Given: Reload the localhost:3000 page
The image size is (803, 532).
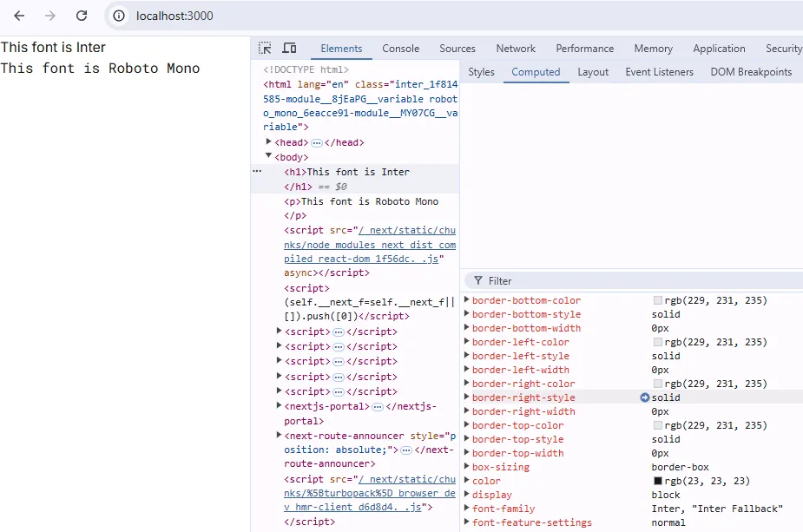Looking at the screenshot, I should [x=82, y=15].
